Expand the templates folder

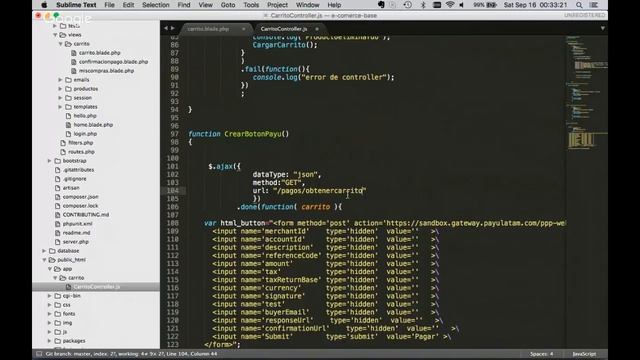[x=60, y=107]
